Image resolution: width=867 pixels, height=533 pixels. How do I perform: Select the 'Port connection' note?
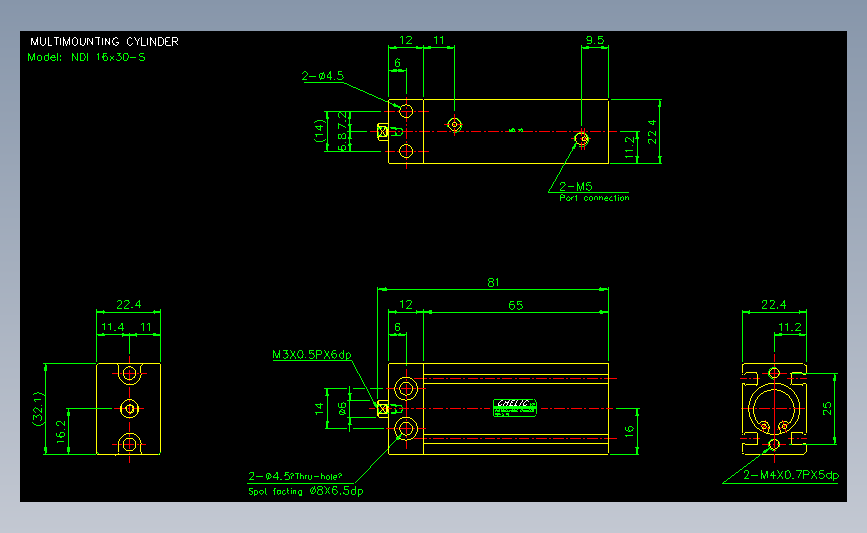(x=594, y=198)
